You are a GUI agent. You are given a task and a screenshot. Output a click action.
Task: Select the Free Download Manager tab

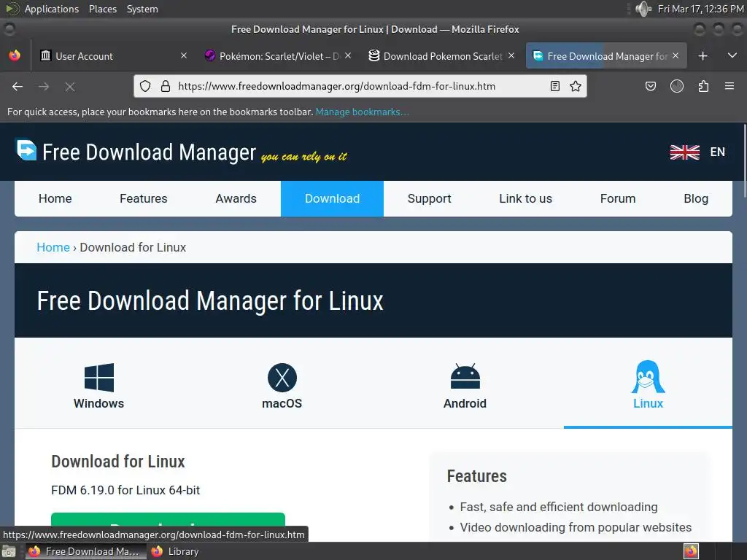tap(606, 56)
